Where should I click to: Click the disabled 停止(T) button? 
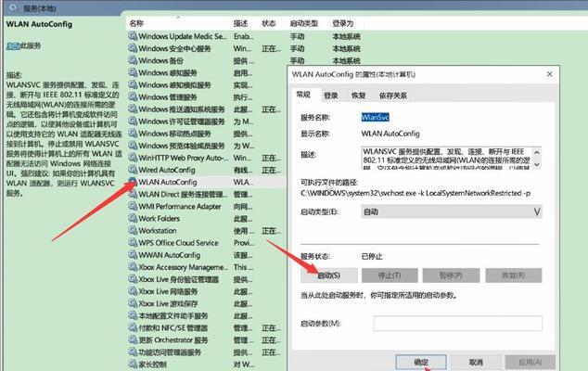point(390,275)
